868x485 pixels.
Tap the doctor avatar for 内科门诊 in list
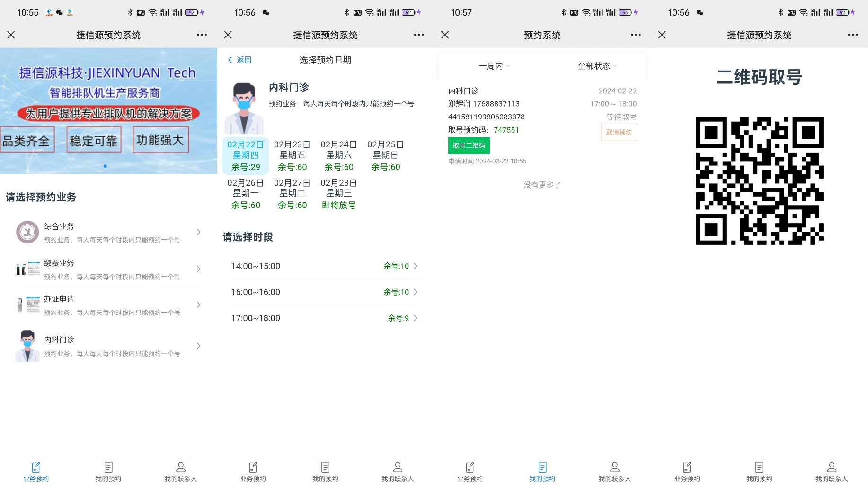27,346
